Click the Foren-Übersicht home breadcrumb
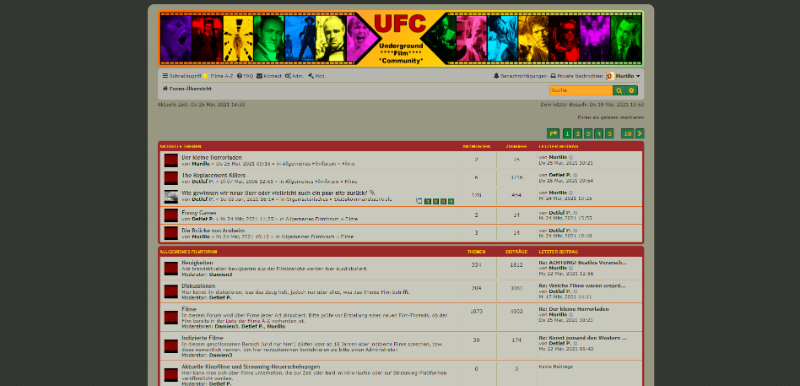The image size is (800, 386). 187,89
